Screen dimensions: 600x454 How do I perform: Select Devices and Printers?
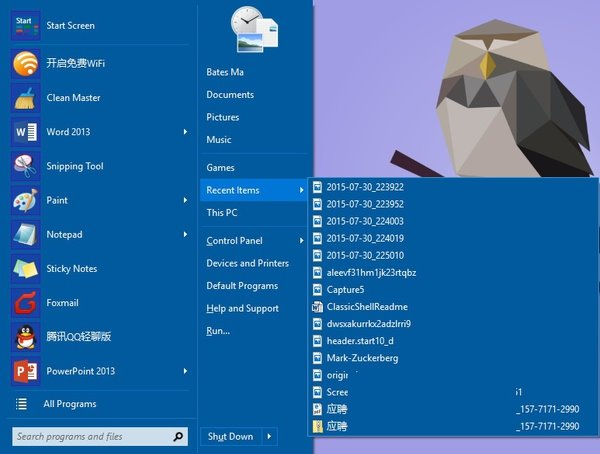click(x=247, y=264)
